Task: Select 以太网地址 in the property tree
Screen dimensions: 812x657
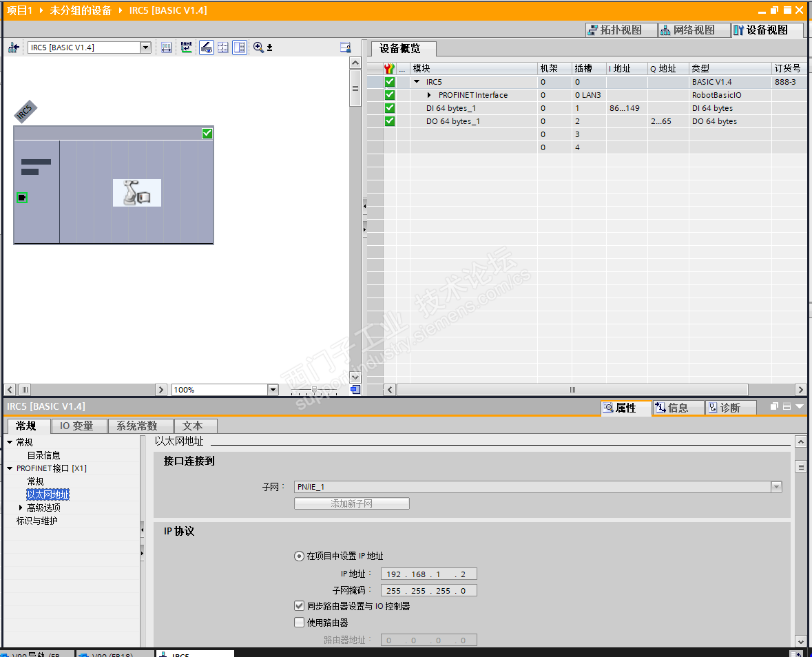Action: (x=48, y=494)
